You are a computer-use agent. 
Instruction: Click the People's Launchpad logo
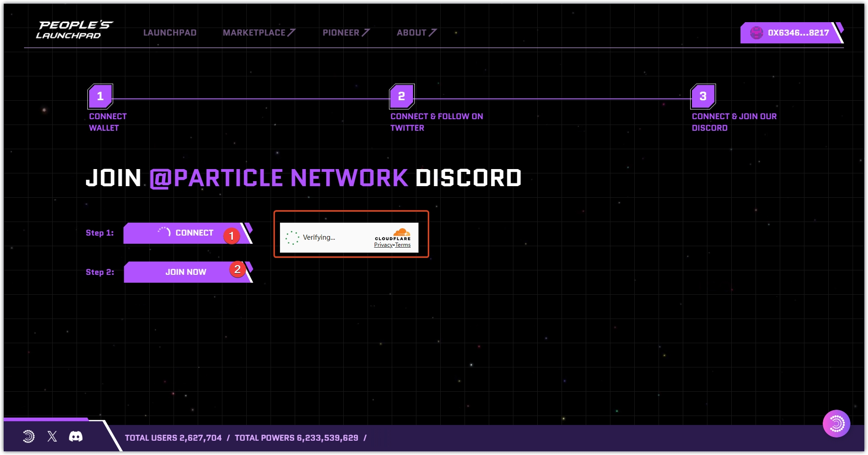[75, 30]
